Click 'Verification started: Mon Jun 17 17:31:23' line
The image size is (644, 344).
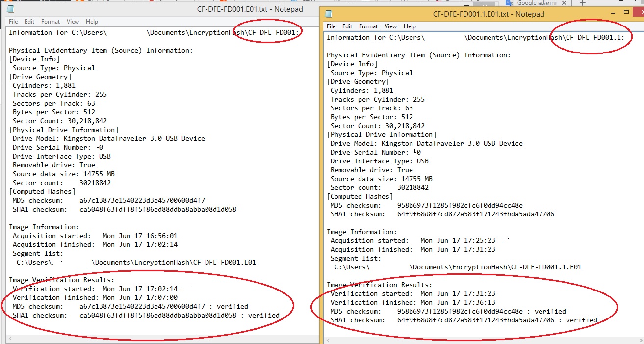click(413, 293)
